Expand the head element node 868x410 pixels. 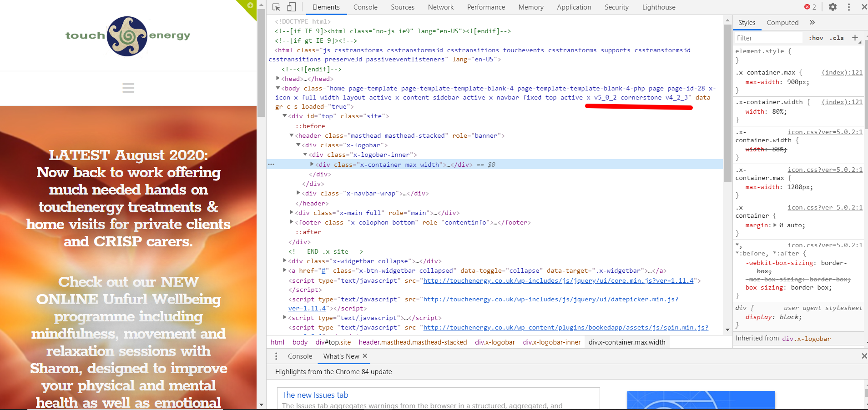click(278, 78)
